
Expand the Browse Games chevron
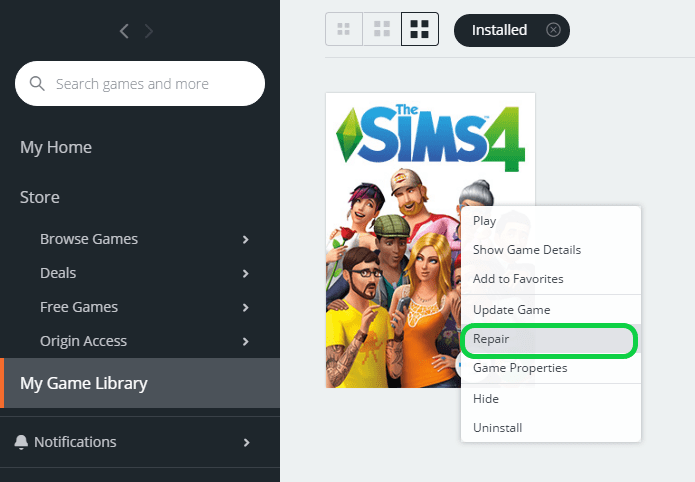pyautogui.click(x=246, y=239)
